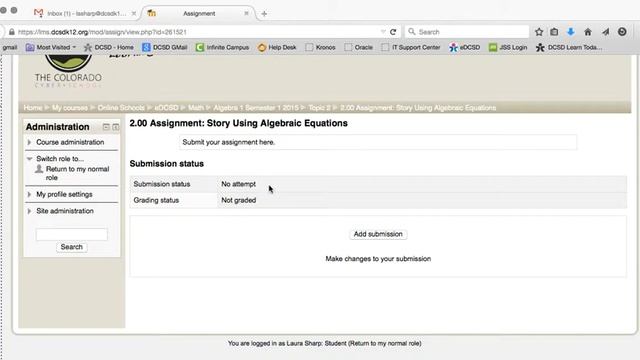Screen dimensions: 640x360
Task: Click footer Return to my normal role link
Action: tap(384, 344)
